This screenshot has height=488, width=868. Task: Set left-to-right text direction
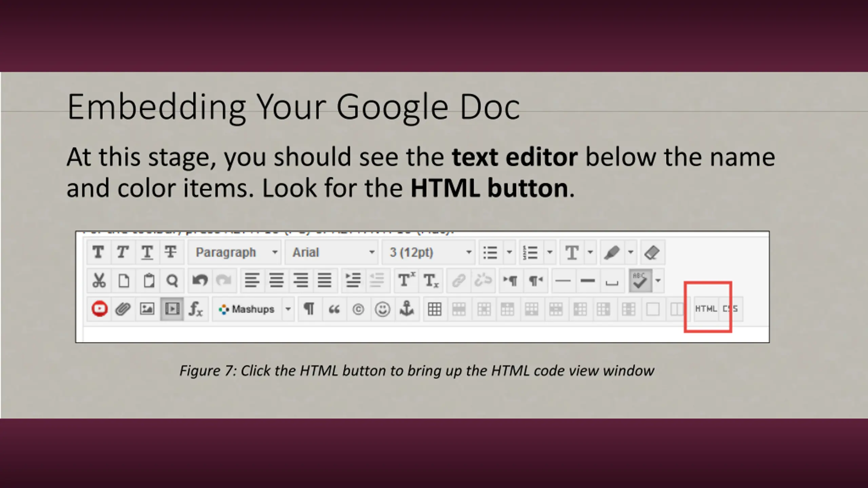pyautogui.click(x=511, y=281)
